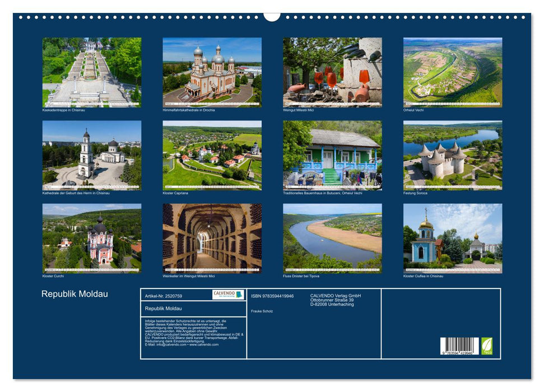Select the Weingut Milestii Mici wine glasses photo
Viewport: 544px width, 392px height.
coord(332,72)
